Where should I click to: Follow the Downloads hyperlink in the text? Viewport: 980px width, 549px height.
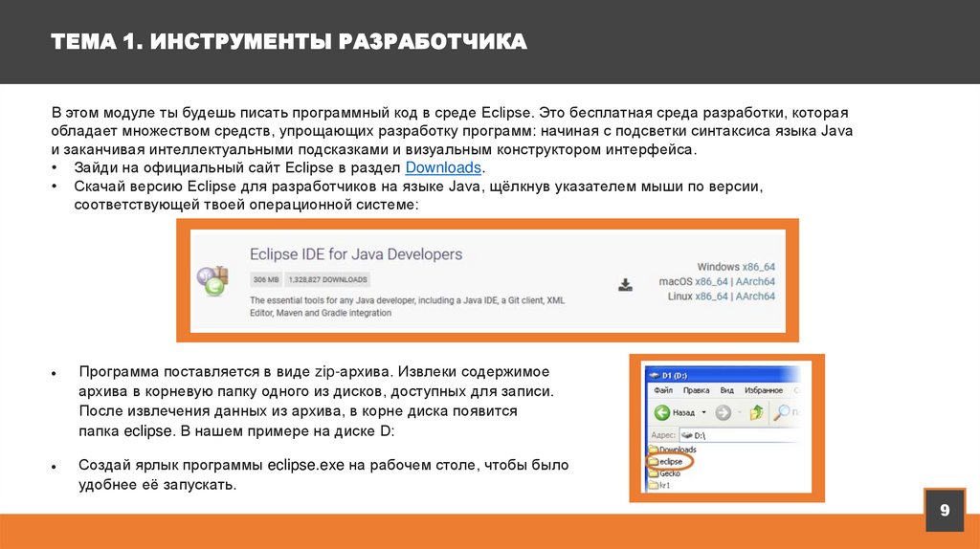(x=443, y=167)
